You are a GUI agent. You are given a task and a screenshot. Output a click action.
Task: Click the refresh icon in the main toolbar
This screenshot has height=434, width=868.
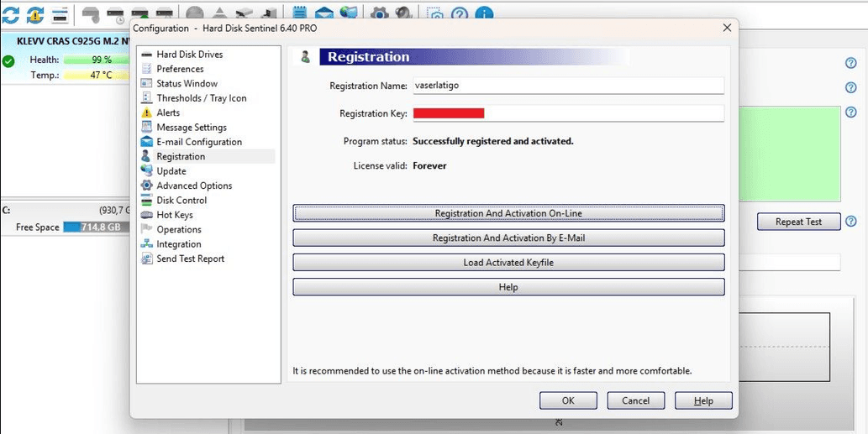click(11, 14)
